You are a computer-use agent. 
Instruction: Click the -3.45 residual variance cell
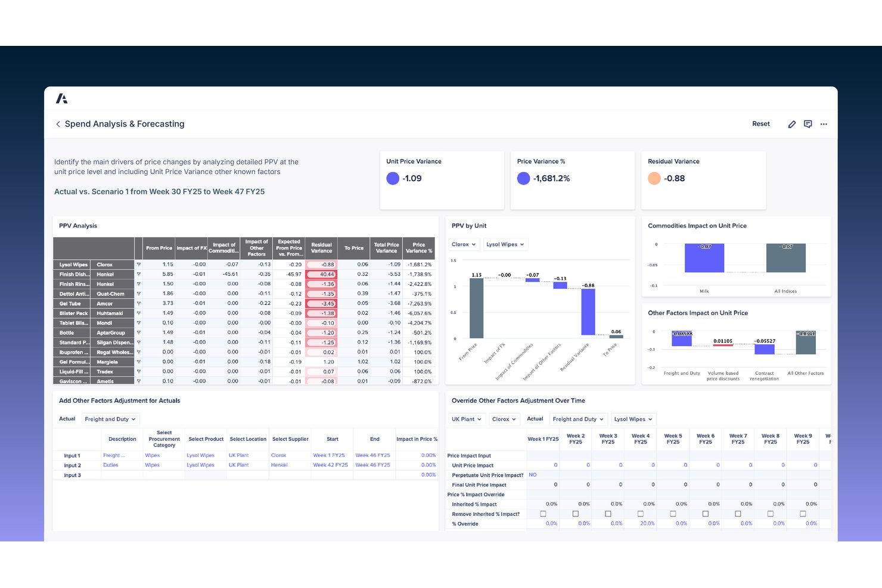click(x=321, y=303)
